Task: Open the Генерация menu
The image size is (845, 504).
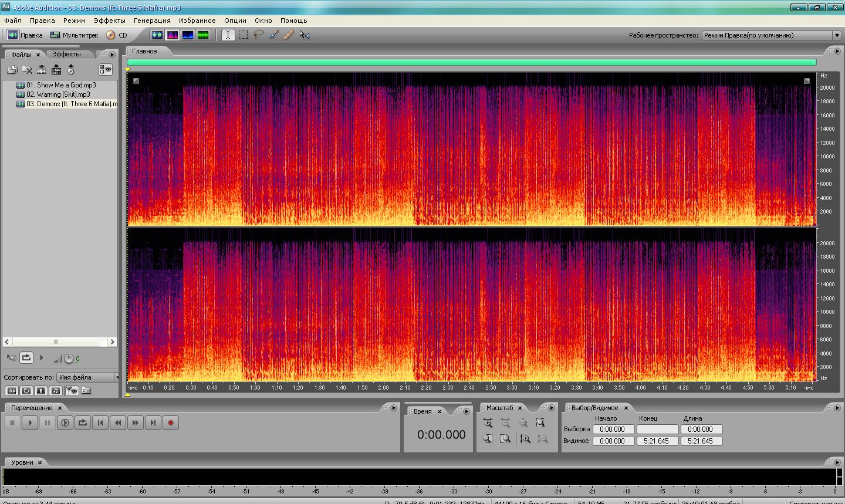Action: coord(152,21)
